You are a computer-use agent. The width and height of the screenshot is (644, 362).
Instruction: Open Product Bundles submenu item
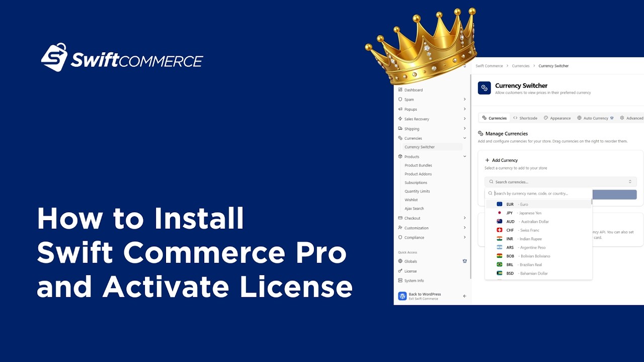pyautogui.click(x=418, y=165)
